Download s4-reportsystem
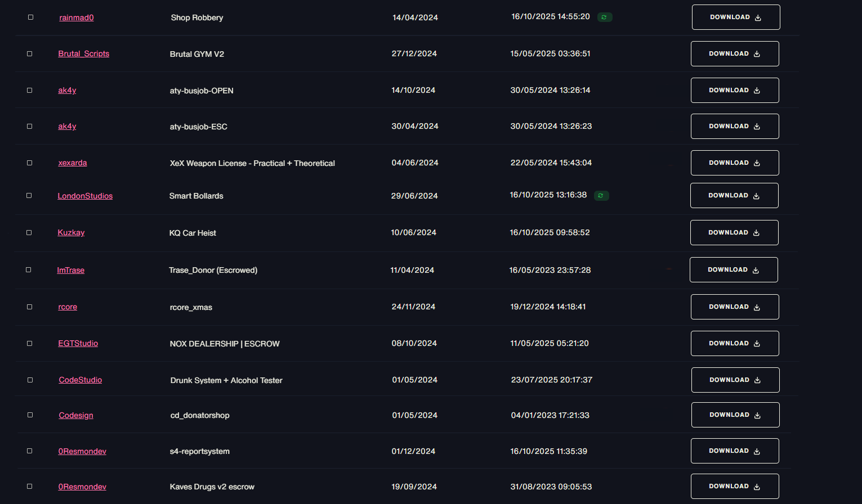Image resolution: width=862 pixels, height=504 pixels. (x=735, y=451)
